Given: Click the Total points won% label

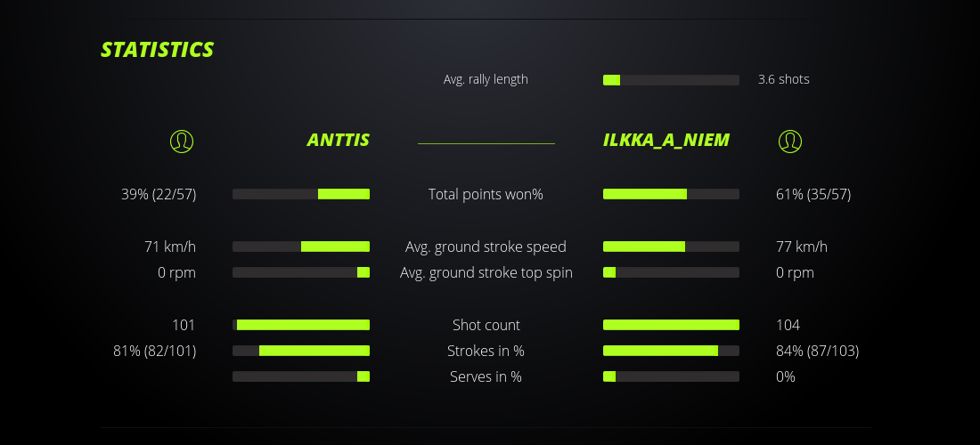Looking at the screenshot, I should pos(486,194).
